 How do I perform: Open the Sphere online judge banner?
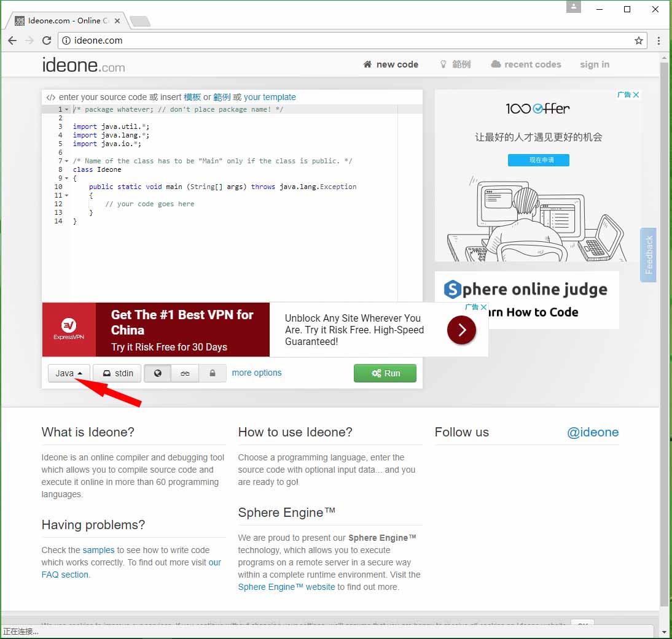click(x=526, y=300)
